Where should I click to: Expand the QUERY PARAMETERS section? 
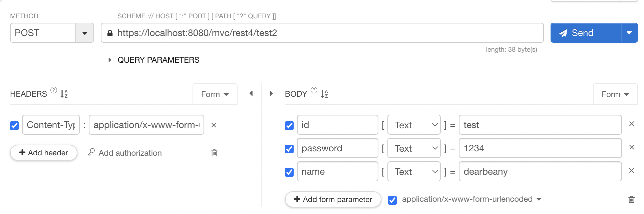(x=110, y=60)
